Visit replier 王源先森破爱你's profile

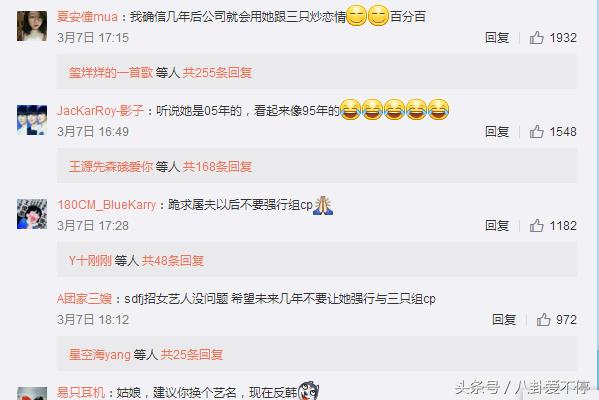tap(111, 166)
